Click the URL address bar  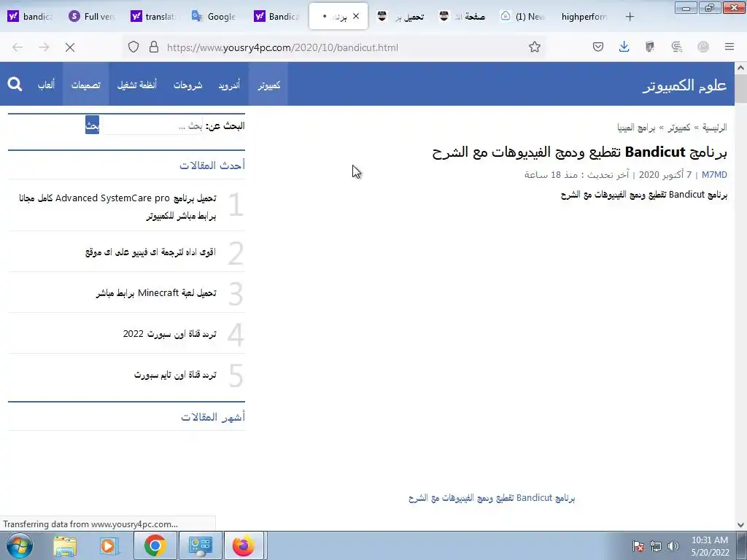pos(333,47)
